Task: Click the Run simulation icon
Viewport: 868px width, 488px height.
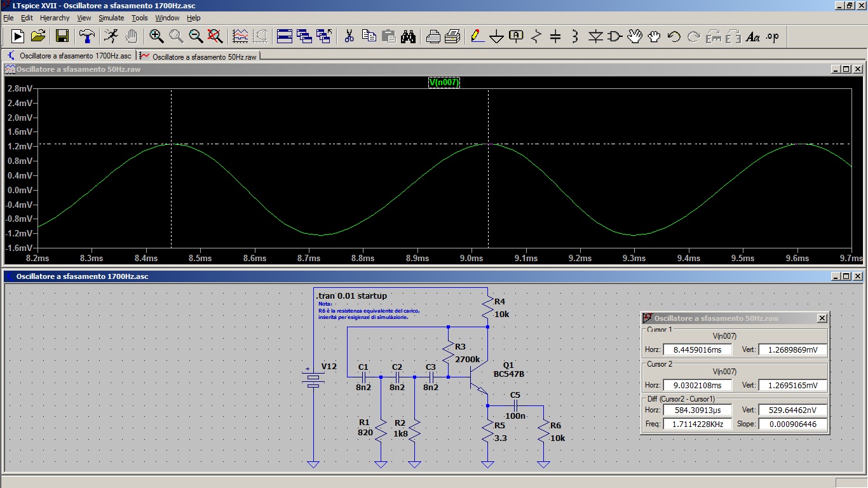Action: [x=17, y=36]
